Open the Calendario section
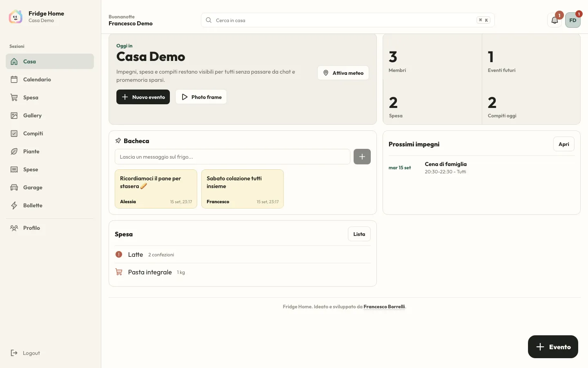 click(50, 79)
